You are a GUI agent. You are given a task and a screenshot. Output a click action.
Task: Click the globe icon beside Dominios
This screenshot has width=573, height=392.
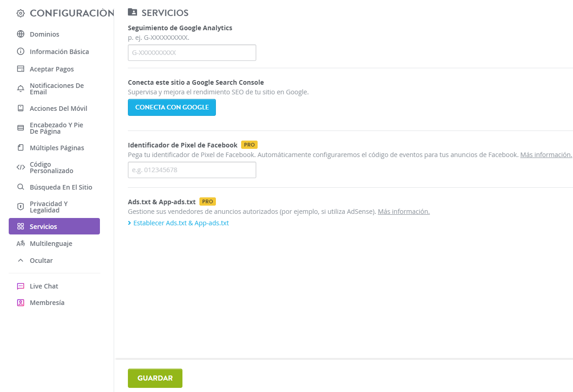click(20, 34)
